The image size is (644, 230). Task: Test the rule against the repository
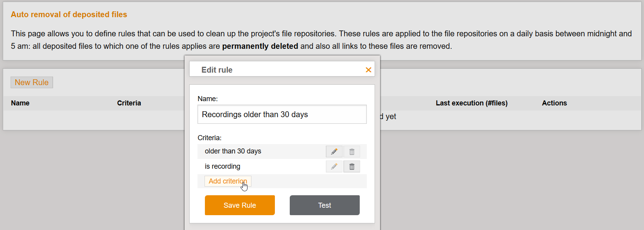pyautogui.click(x=325, y=205)
